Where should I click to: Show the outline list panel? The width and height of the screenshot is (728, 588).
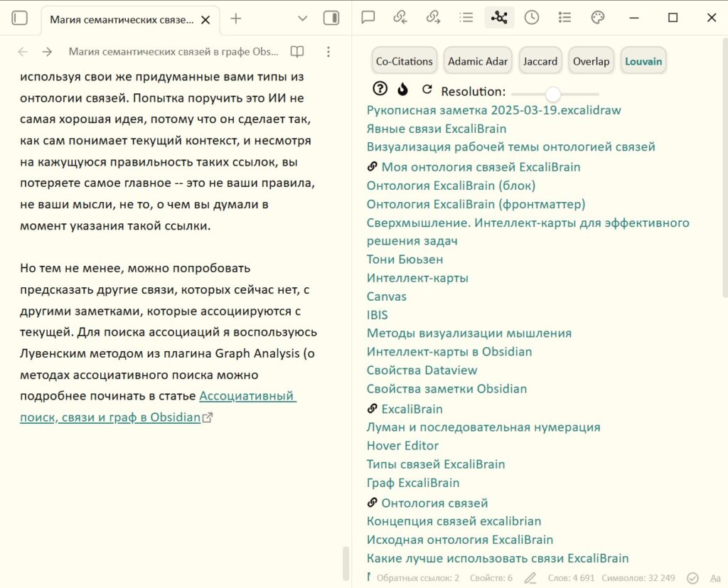coord(466,18)
